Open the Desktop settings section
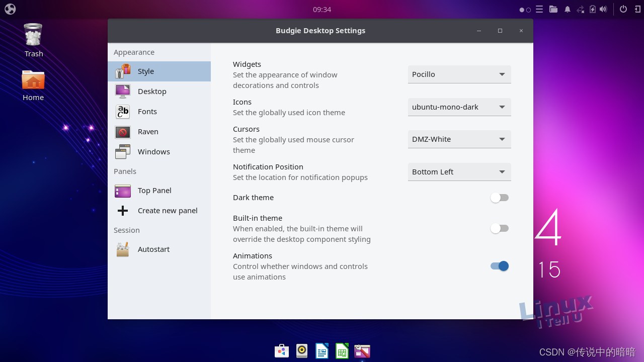The image size is (644, 362). [159, 92]
